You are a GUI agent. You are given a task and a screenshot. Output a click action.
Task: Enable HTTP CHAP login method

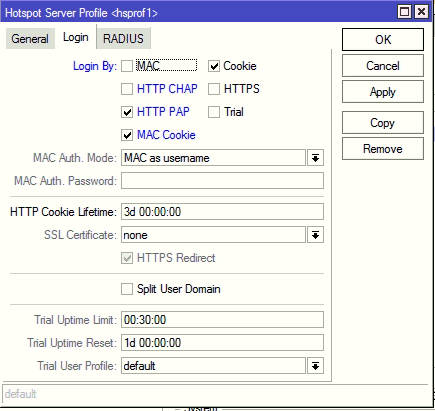click(127, 89)
